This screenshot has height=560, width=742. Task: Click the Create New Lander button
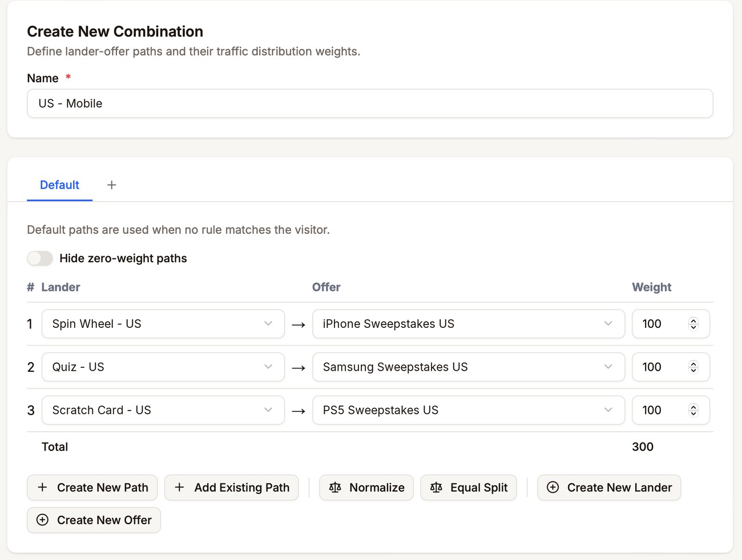609,488
